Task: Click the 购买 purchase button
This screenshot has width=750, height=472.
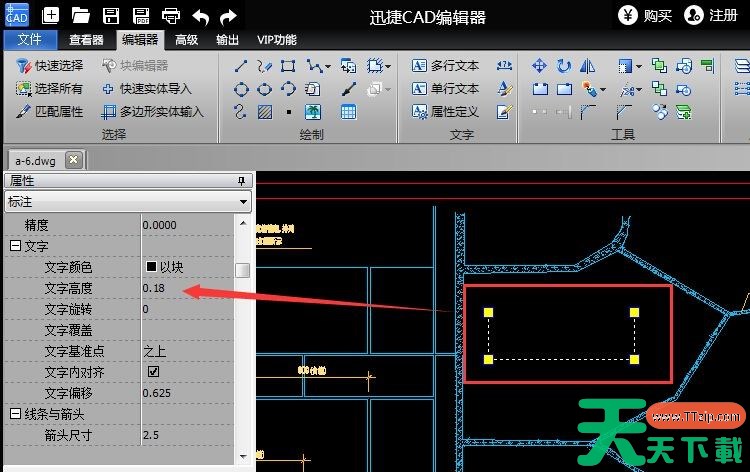Action: coord(645,16)
